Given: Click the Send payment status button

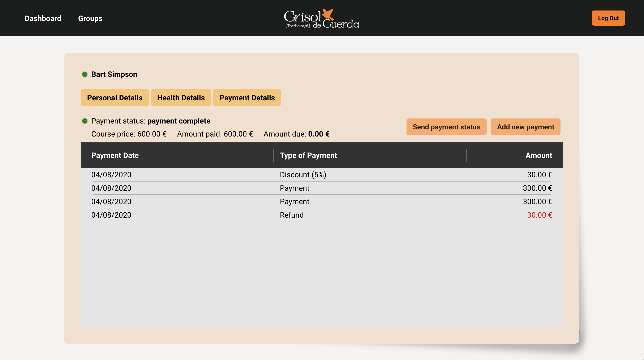Looking at the screenshot, I should coord(446,127).
